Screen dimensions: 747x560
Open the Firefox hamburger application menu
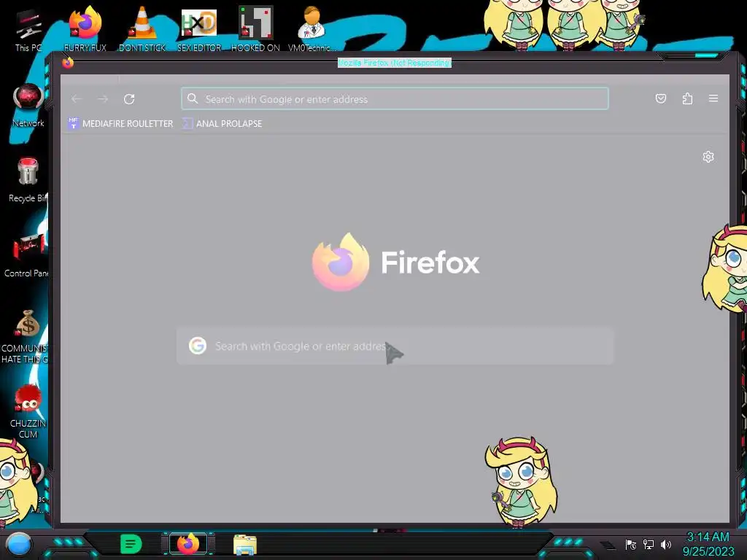pos(713,98)
